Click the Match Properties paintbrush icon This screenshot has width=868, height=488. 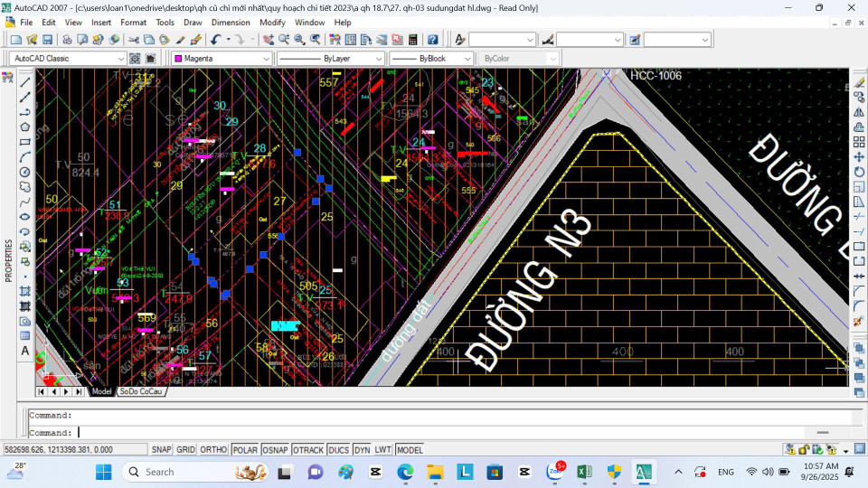click(x=180, y=40)
